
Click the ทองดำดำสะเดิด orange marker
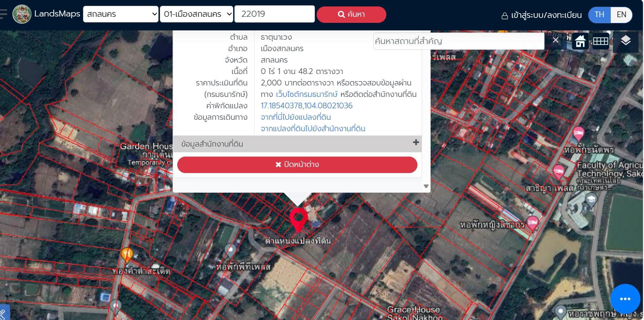click(127, 255)
